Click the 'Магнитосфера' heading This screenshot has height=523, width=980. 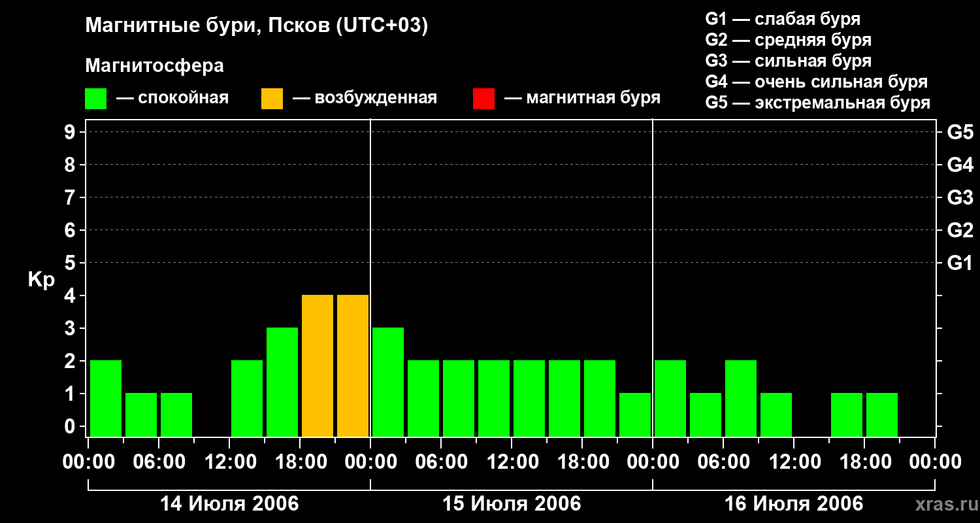(x=155, y=66)
